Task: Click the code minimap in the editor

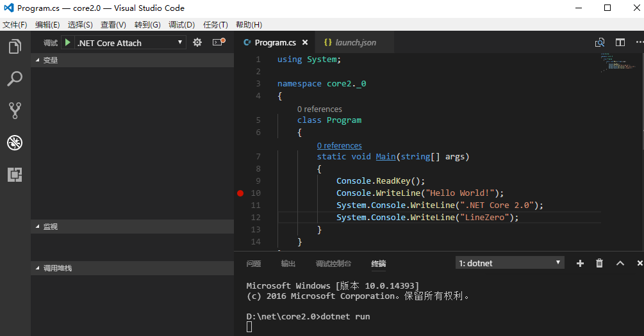Action: coord(620,61)
